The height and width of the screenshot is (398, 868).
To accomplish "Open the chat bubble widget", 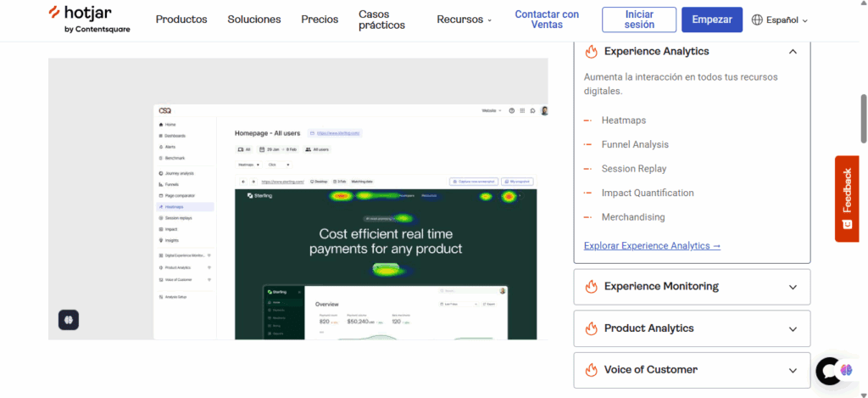I will pos(828,372).
